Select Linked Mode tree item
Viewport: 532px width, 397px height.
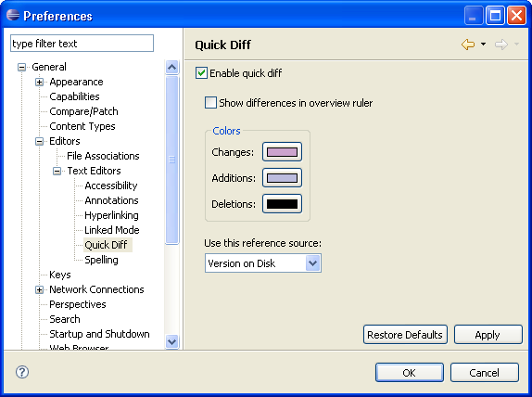(111, 230)
